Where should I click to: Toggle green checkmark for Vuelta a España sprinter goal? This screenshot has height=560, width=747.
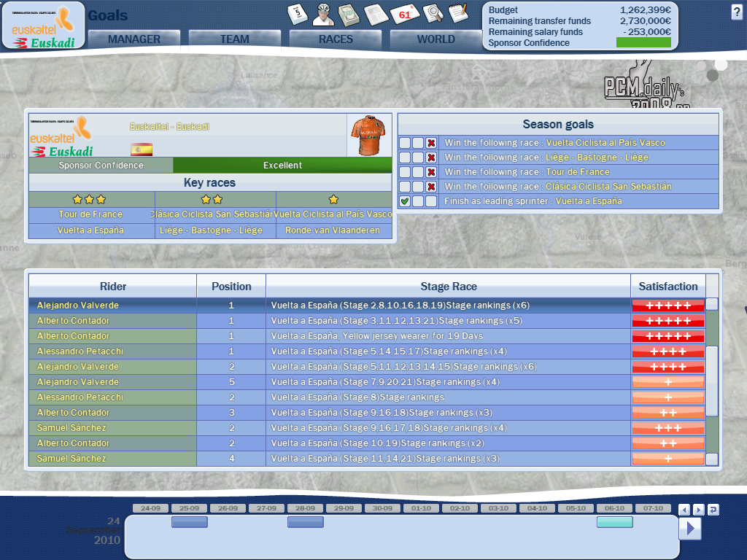pyautogui.click(x=405, y=201)
